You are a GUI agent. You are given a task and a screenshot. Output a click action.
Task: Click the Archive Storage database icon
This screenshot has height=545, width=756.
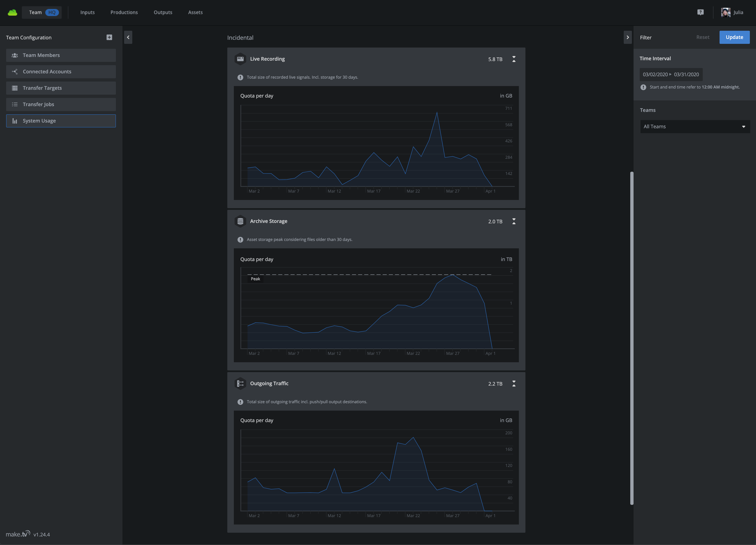[240, 221]
